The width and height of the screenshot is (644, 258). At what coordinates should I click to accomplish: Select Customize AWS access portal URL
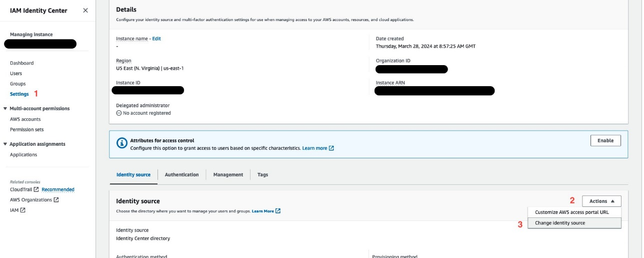(x=574, y=212)
